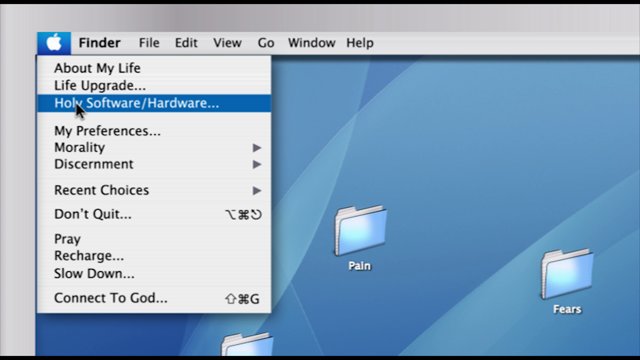The width and height of the screenshot is (640, 360).
Task: Expand the Morality submenu
Action: (x=154, y=147)
